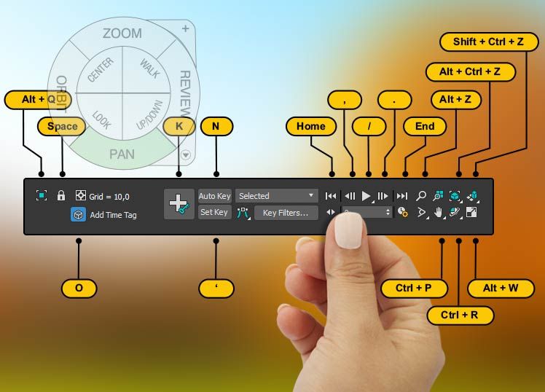Image resolution: width=545 pixels, height=392 pixels.
Task: Click the blue cube icon beside Add Time Tag
Action: tap(78, 215)
